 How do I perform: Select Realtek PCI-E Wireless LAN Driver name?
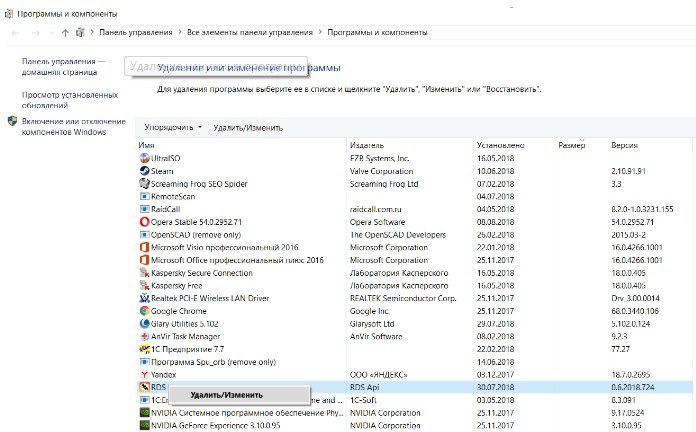pyautogui.click(x=210, y=298)
